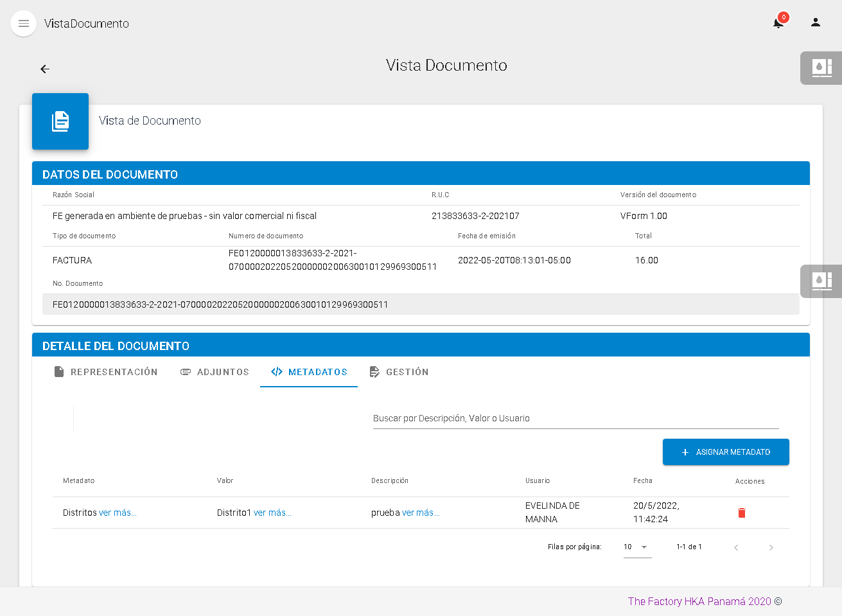
Task: Select the Metadatos tab
Action: [x=309, y=372]
